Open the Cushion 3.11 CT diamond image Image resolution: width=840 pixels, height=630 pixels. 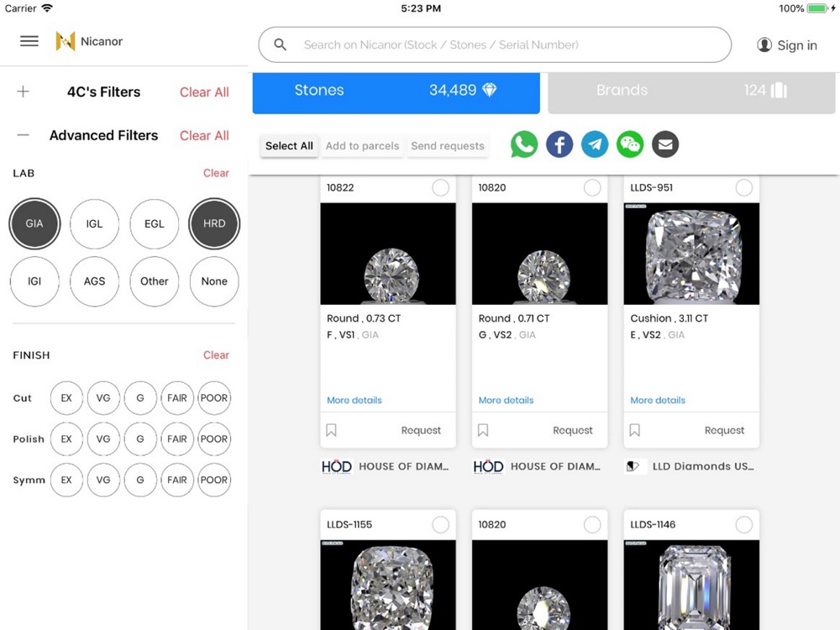[x=691, y=254]
